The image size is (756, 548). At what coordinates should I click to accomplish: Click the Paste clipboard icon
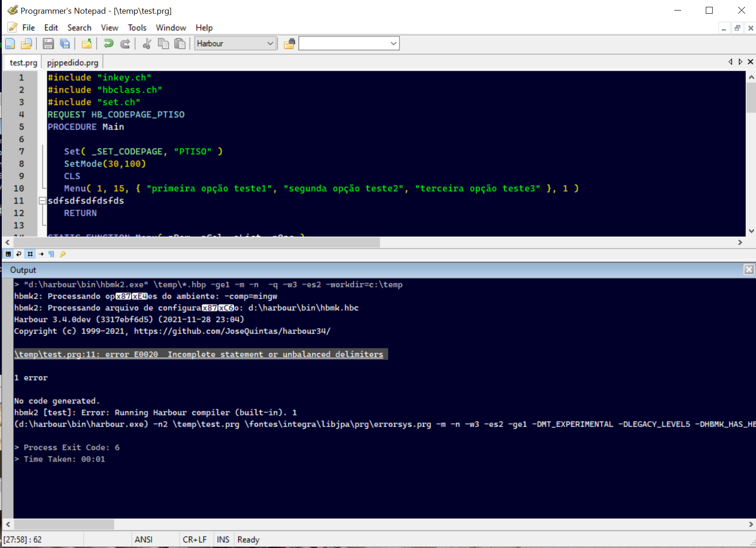pyautogui.click(x=180, y=44)
